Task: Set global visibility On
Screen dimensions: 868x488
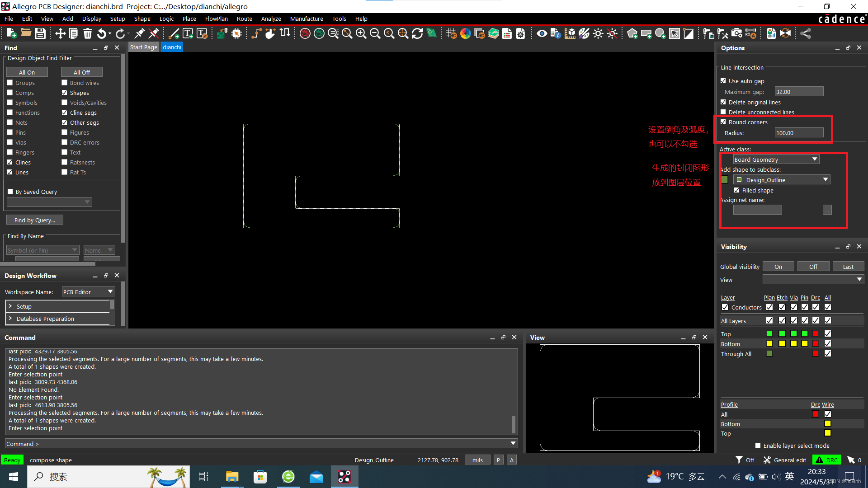Action: pos(778,267)
